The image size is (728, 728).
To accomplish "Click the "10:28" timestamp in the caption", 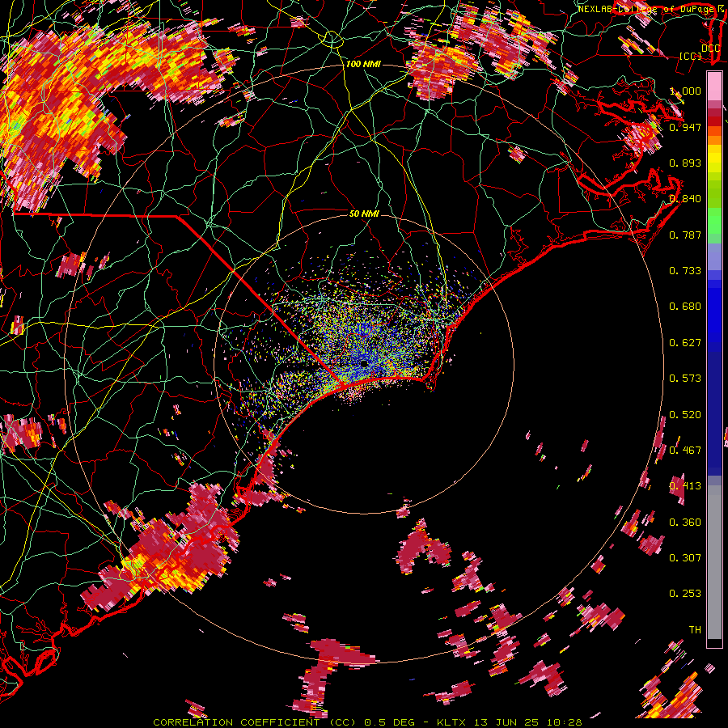I will point(565,722).
